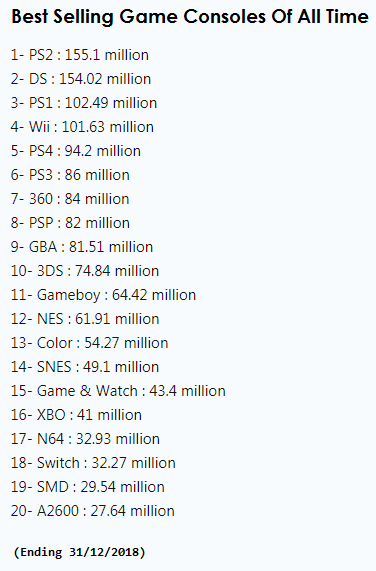376x571 pixels.
Task: Select the XBO 41 million entry
Action: click(76, 415)
